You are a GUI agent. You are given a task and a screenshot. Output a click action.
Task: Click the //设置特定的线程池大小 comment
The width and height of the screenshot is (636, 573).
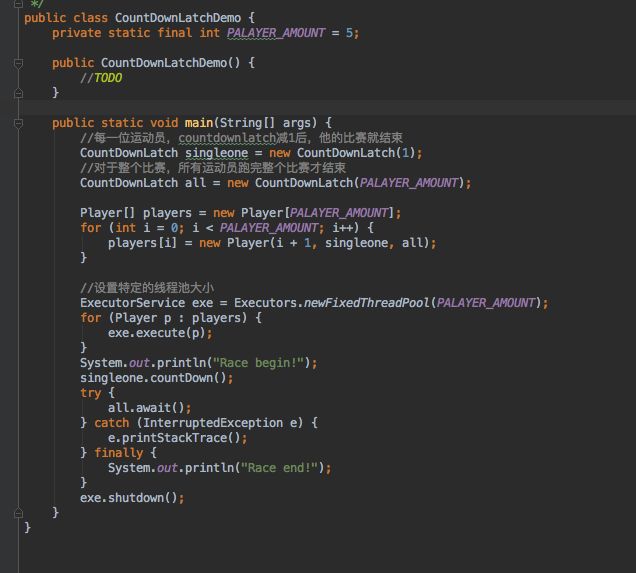pyautogui.click(x=147, y=288)
